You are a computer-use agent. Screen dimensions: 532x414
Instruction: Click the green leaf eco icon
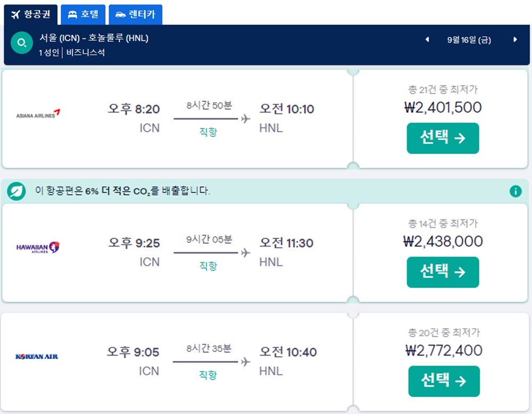pyautogui.click(x=15, y=191)
